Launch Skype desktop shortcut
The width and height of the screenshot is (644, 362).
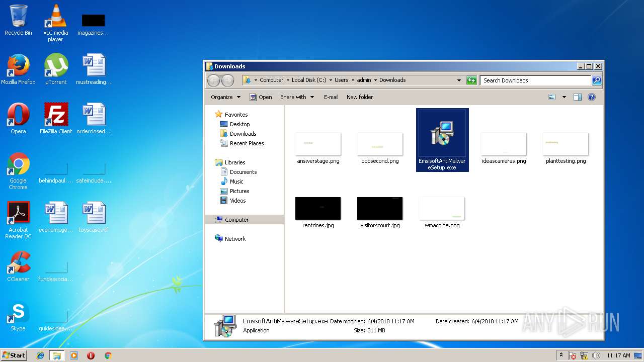pos(18,316)
